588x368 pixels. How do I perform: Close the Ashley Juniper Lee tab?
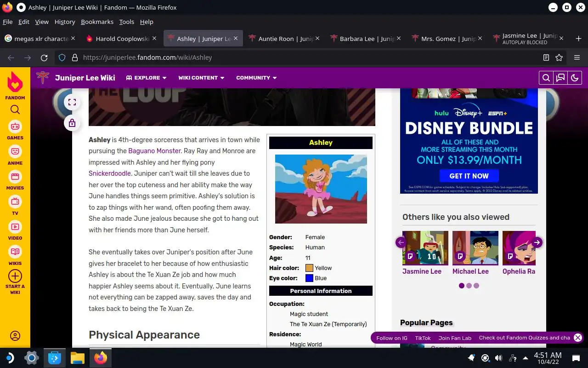point(236,39)
